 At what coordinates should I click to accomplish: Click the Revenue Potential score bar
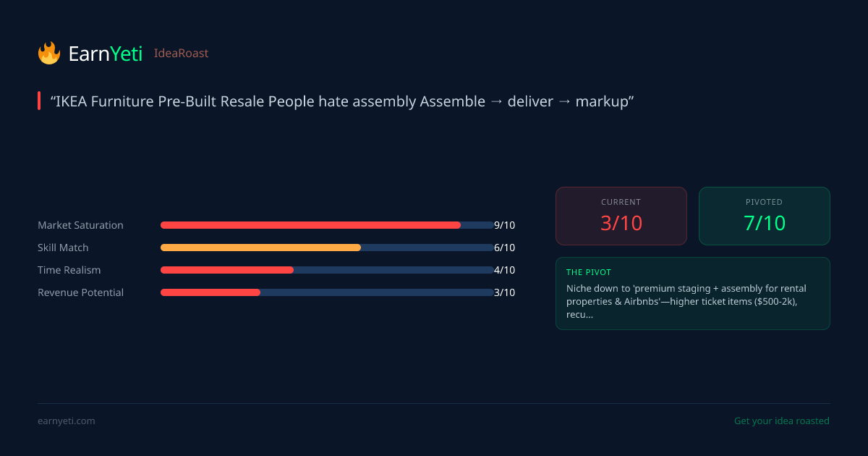pos(326,292)
